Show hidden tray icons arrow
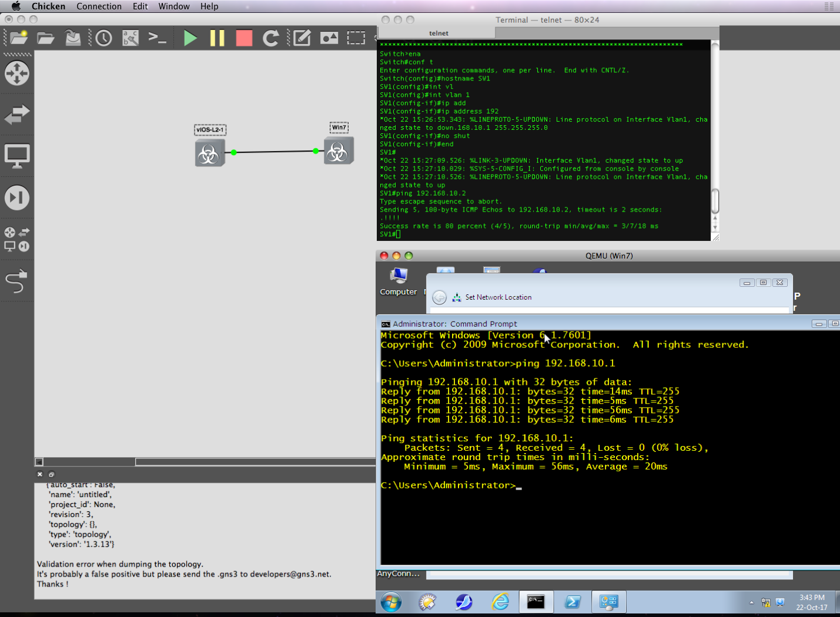Viewport: 840px width, 617px height. click(751, 602)
